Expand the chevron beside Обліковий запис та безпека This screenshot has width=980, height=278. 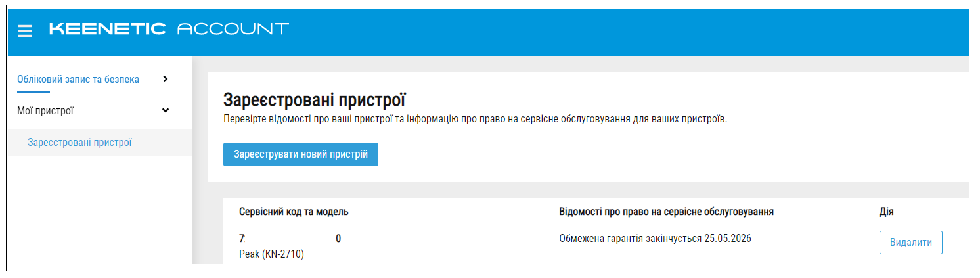pos(165,79)
